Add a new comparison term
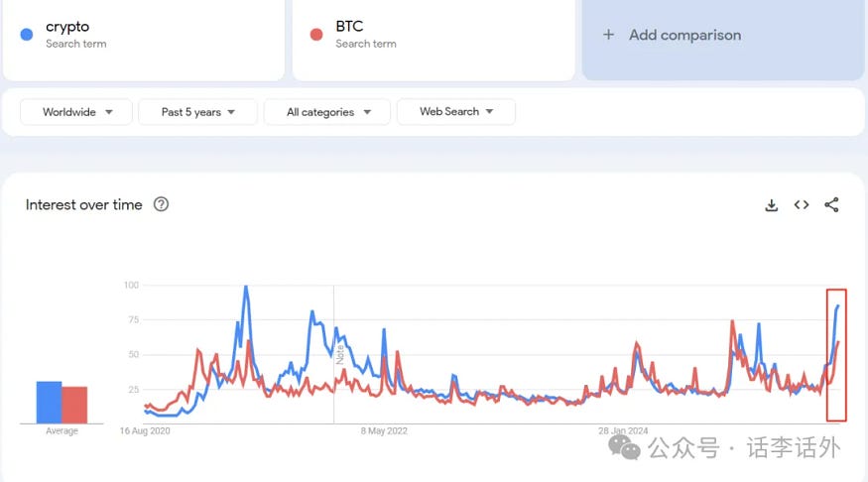 tap(723, 39)
